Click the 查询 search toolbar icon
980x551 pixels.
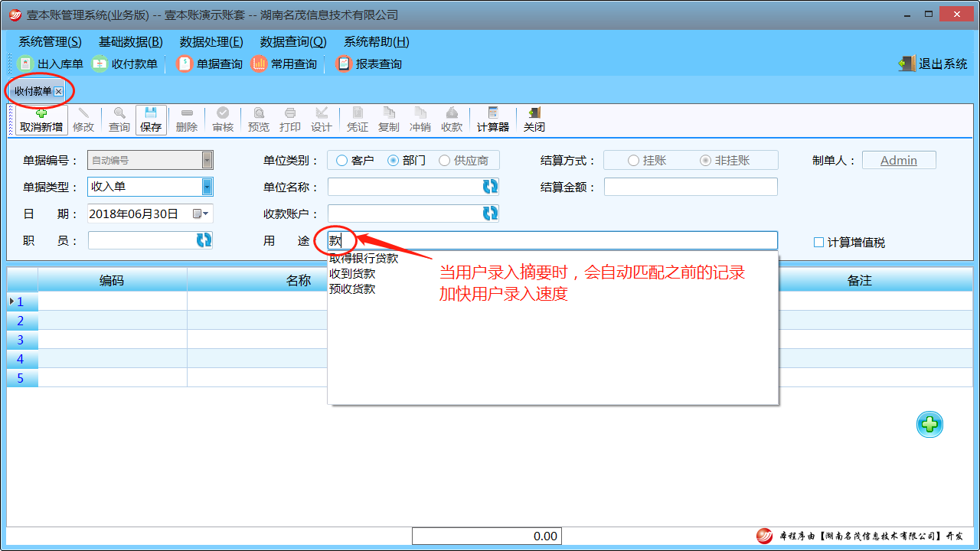[119, 120]
